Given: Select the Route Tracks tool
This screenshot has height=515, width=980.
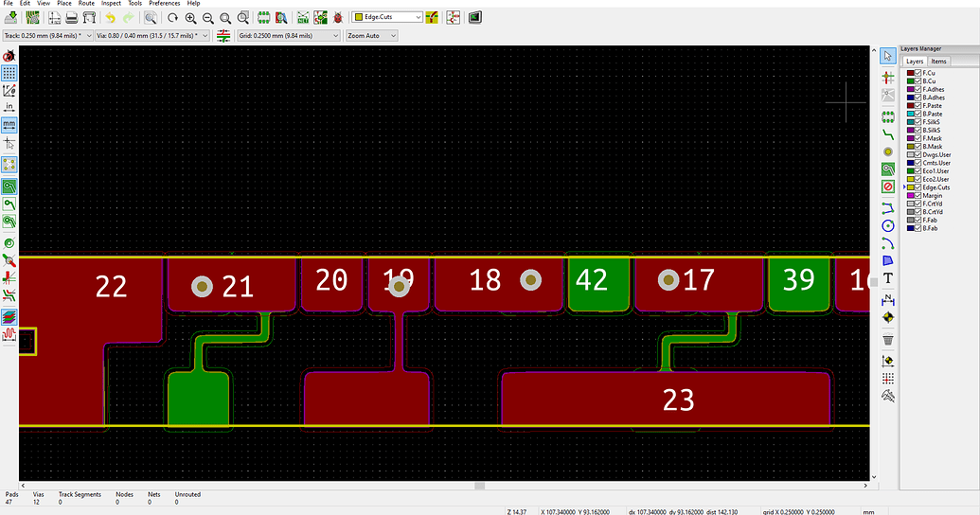Looking at the screenshot, I should (887, 134).
